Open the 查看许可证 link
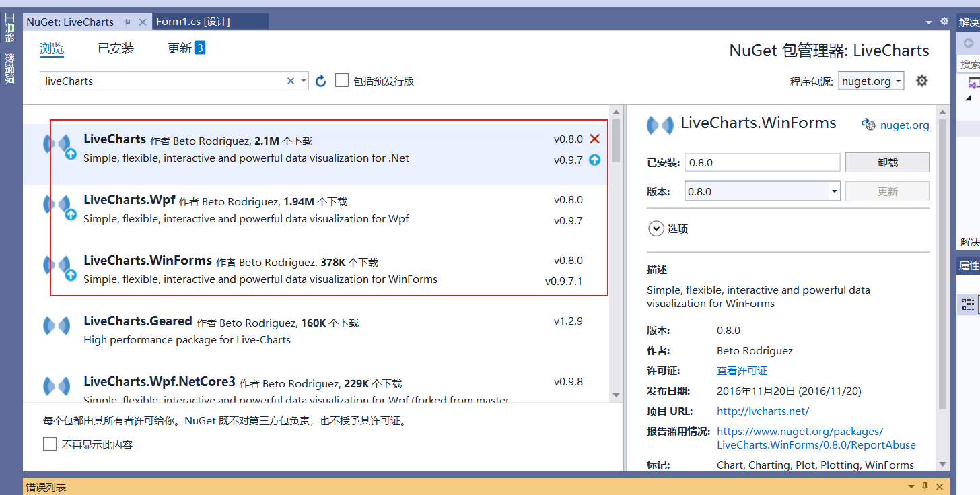Viewport: 980px width, 495px height. [742, 371]
